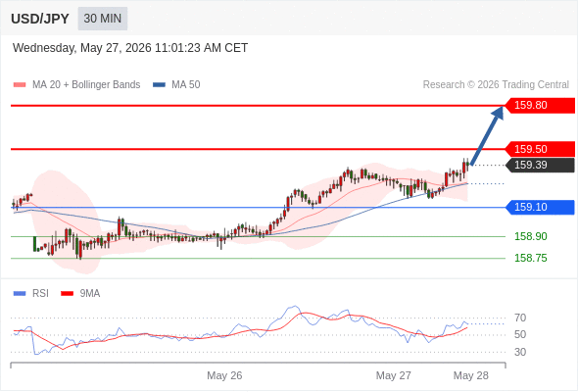Click the RSI 30 axis value
The height and width of the screenshot is (392, 578).
click(520, 352)
